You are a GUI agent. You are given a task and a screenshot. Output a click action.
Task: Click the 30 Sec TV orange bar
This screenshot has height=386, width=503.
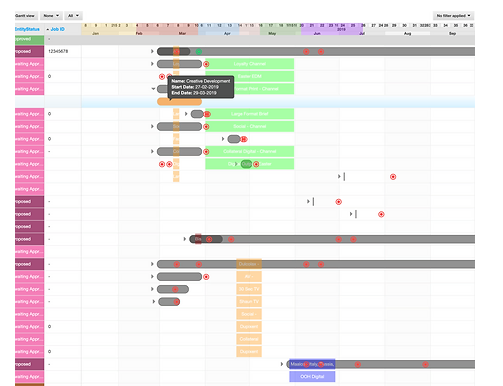(x=249, y=289)
